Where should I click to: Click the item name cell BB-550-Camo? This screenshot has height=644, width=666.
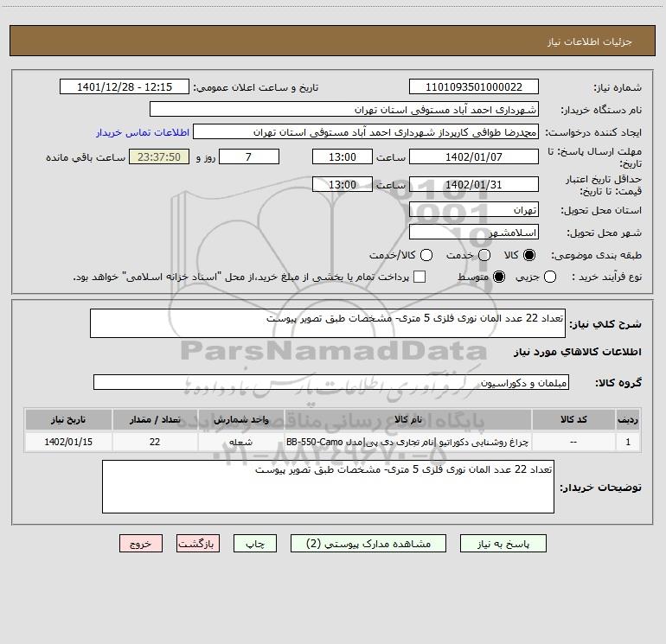pos(407,442)
